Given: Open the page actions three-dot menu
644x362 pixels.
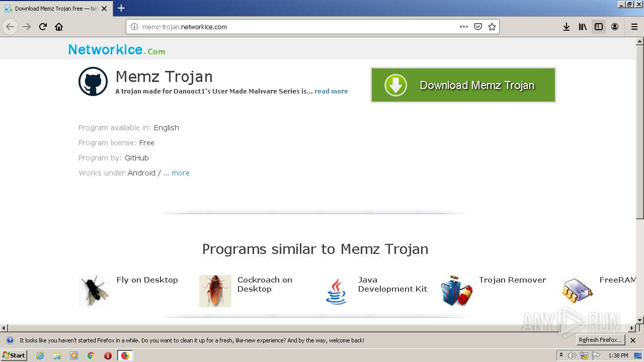Looking at the screenshot, I should (x=464, y=27).
